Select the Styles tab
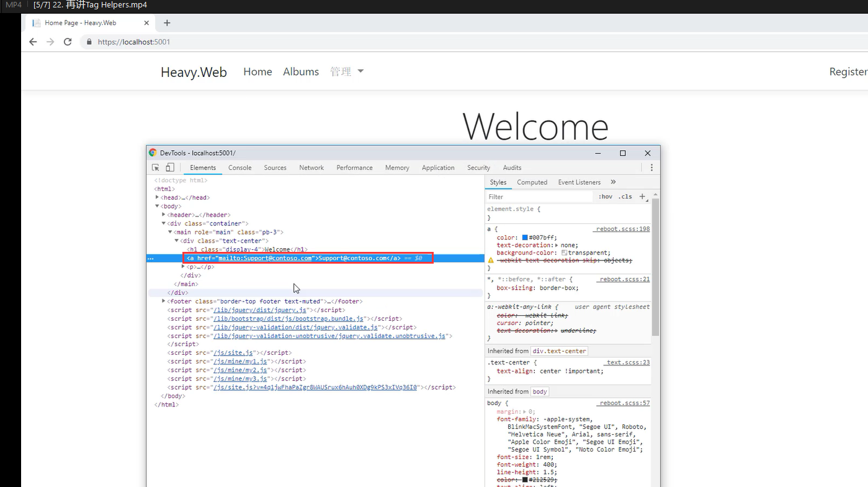Screen dimensions: 868x487 click(498, 182)
